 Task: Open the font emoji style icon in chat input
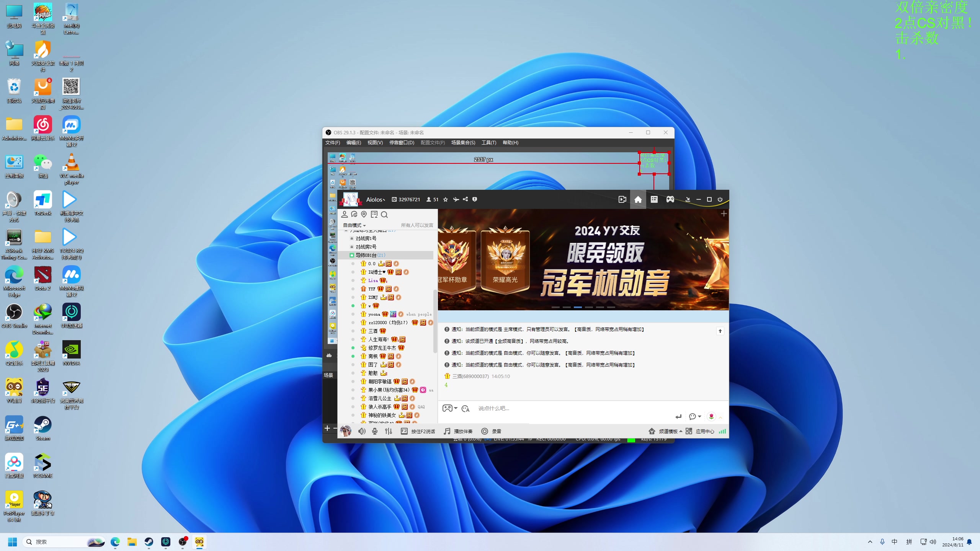[x=465, y=409]
